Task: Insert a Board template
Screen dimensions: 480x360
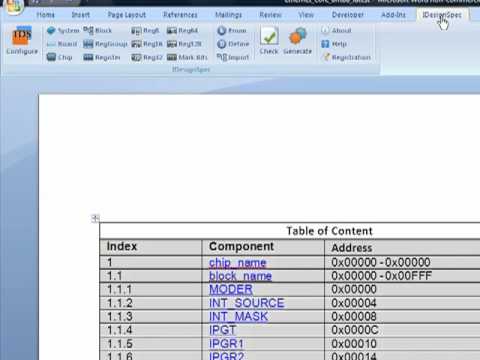Action: click(x=62, y=44)
